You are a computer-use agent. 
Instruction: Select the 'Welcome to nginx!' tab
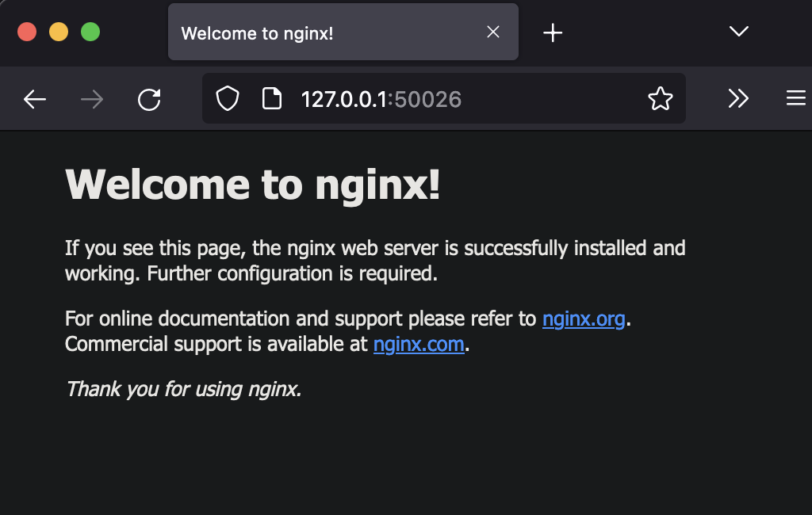pos(317,32)
